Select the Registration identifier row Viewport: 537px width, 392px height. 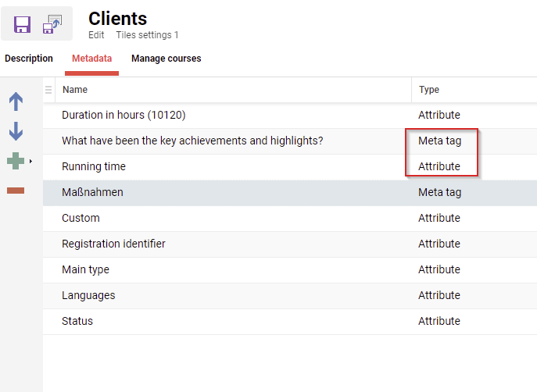tap(113, 244)
